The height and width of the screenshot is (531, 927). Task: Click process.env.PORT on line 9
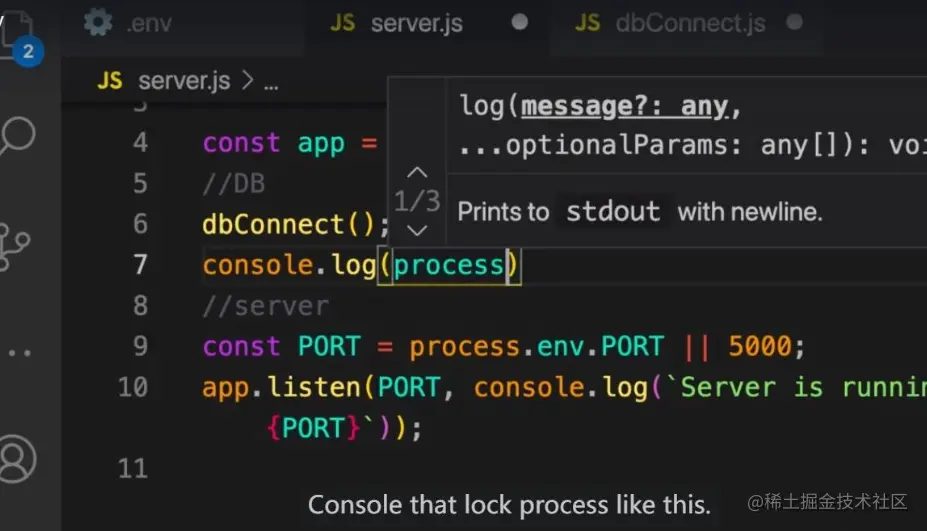point(536,347)
